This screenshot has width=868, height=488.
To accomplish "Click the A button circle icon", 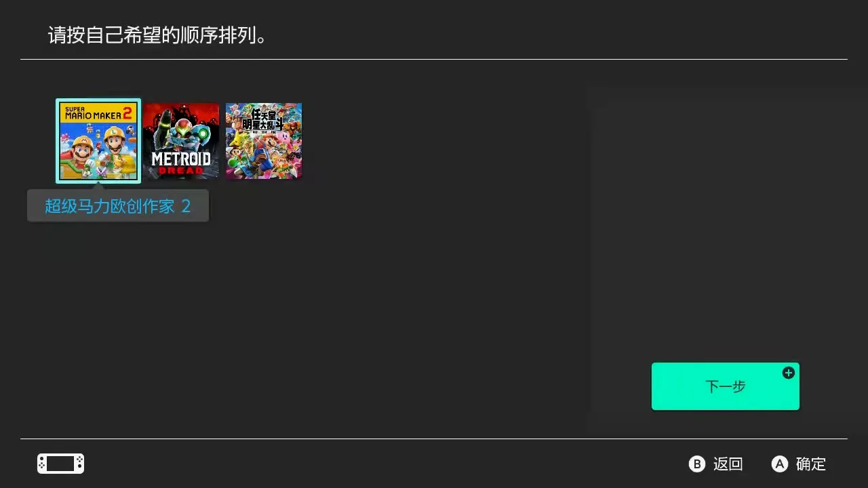I will coord(780,464).
